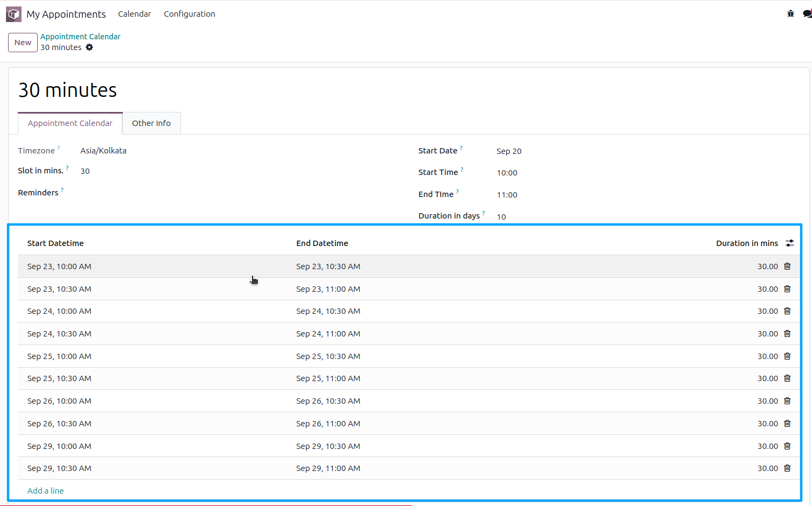
Task: Click the New button
Action: 23,43
